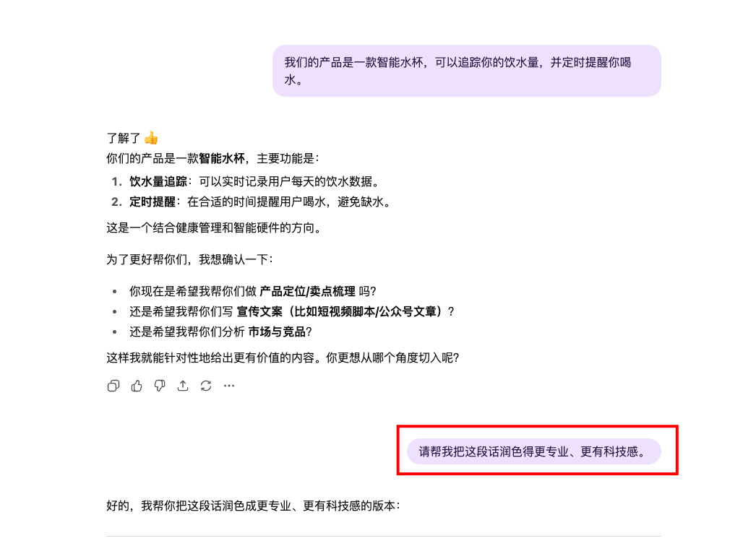Click the bold text 智能水杯 in reply

(222, 158)
